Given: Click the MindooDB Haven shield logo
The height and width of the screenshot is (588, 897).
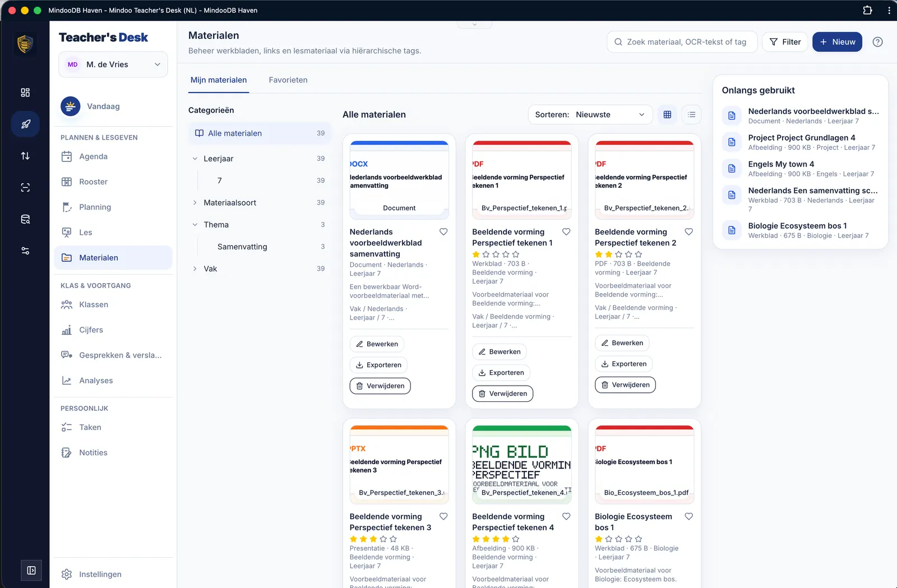Looking at the screenshot, I should [25, 44].
